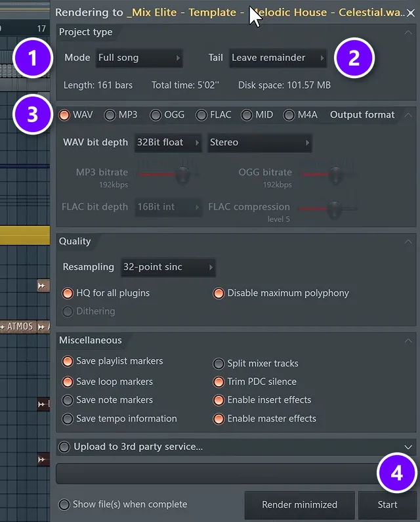Image resolution: width=420 pixels, height=522 pixels.
Task: Select the OGG output format
Action: click(156, 115)
